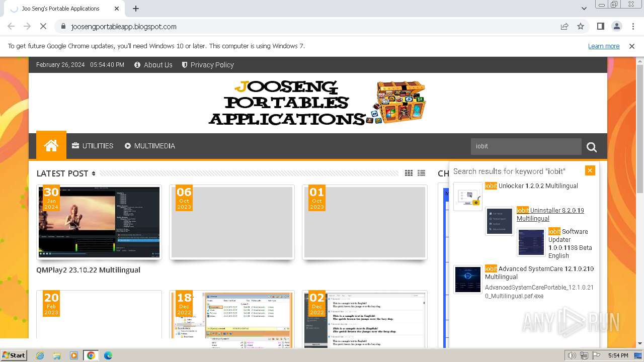Open IObit Unlocker 1.2.0.2 Multilingual result
Image resolution: width=644 pixels, height=362 pixels.
[531, 186]
